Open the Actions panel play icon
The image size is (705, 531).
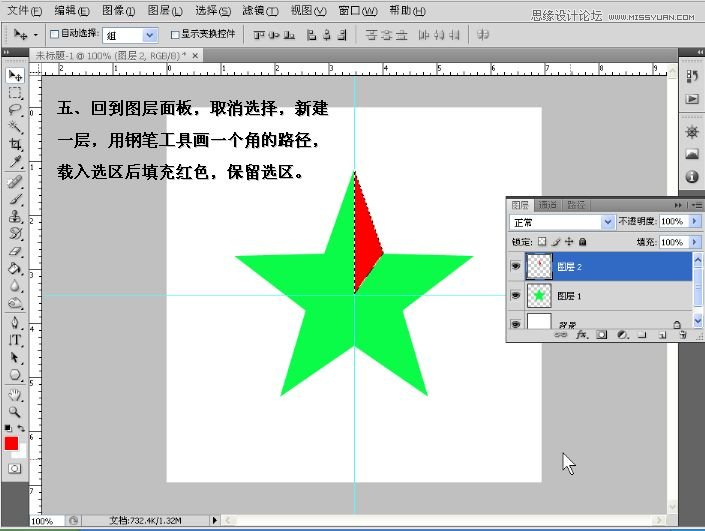tap(692, 99)
